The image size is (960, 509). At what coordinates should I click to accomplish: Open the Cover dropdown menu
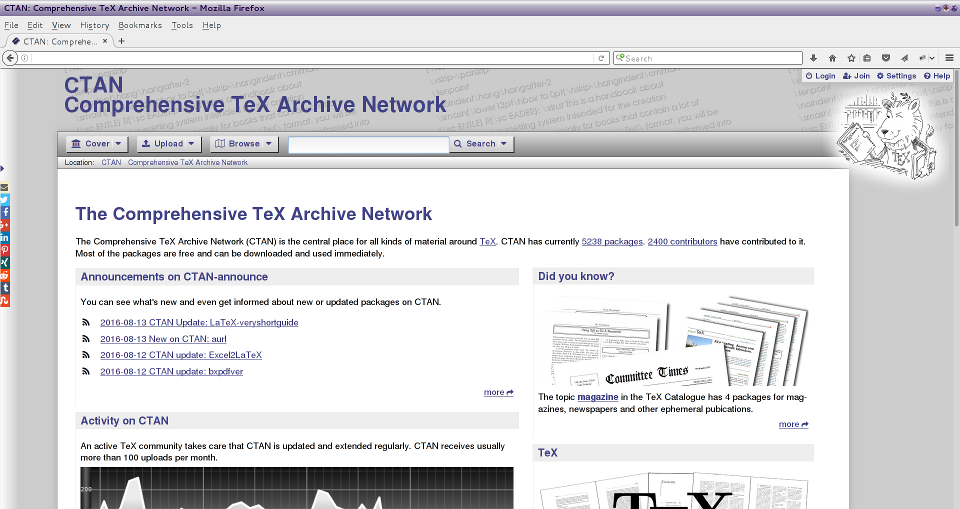click(x=96, y=144)
